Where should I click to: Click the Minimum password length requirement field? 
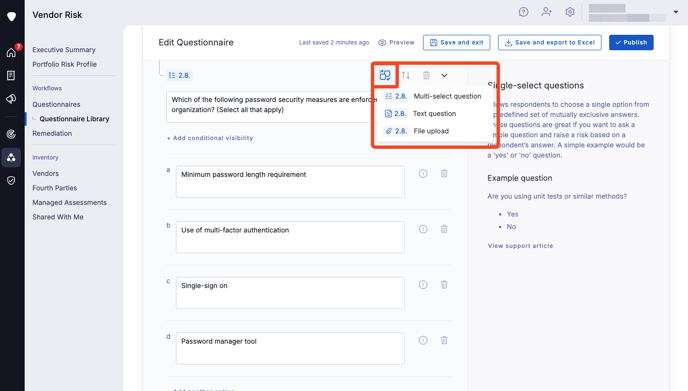click(x=290, y=181)
